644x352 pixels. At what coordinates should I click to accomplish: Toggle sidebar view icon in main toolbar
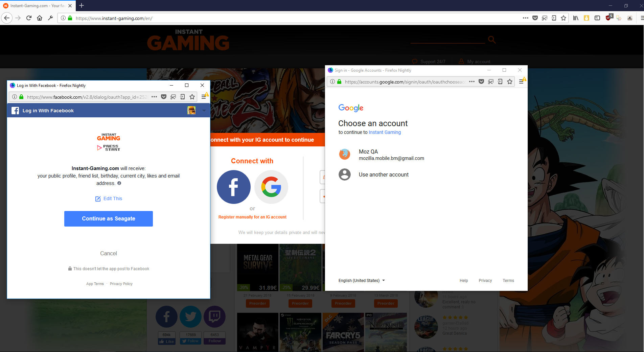597,18
